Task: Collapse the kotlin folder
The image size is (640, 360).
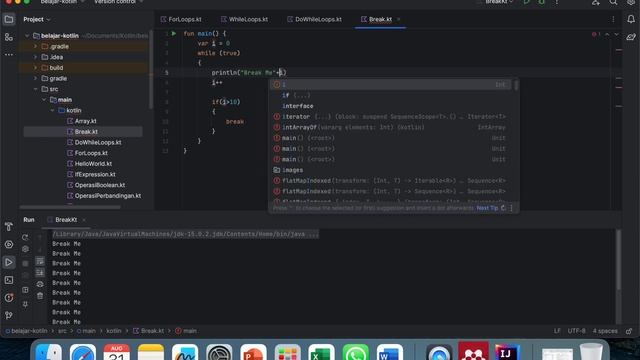Action: pyautogui.click(x=53, y=110)
